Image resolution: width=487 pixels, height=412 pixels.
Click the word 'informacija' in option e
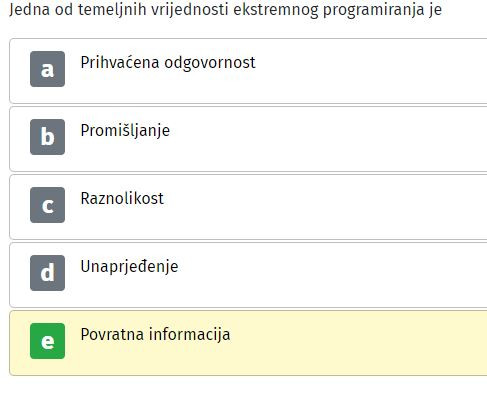(x=189, y=335)
